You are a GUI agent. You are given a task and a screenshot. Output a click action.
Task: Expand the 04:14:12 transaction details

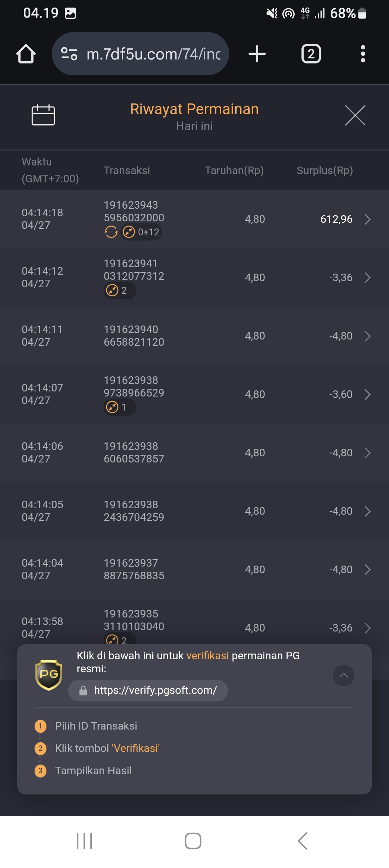point(367,278)
